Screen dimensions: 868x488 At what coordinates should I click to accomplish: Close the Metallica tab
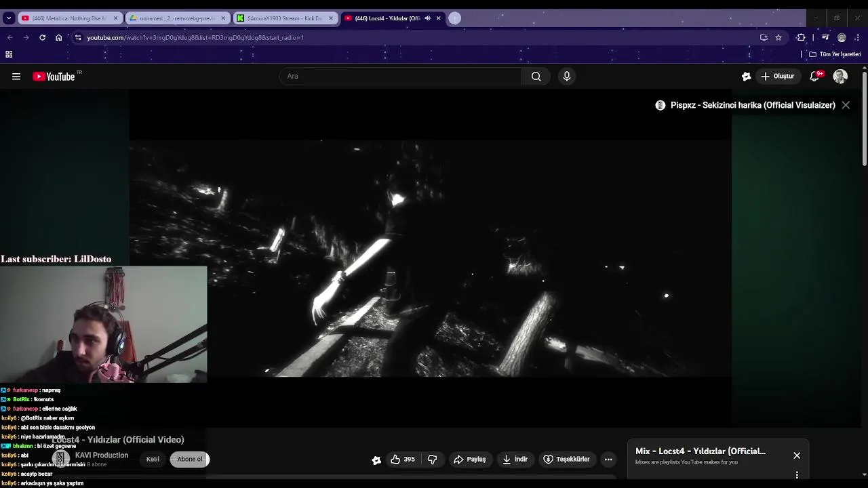pos(115,18)
